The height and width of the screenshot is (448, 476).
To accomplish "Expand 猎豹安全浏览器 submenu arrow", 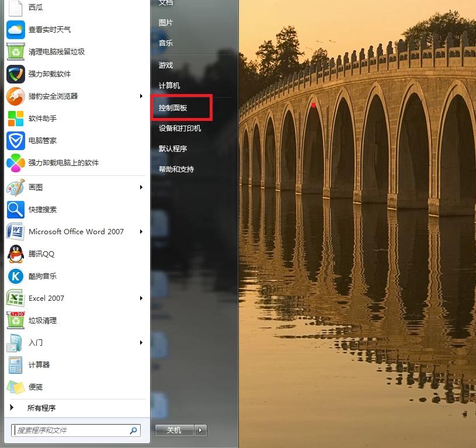I will [141, 96].
